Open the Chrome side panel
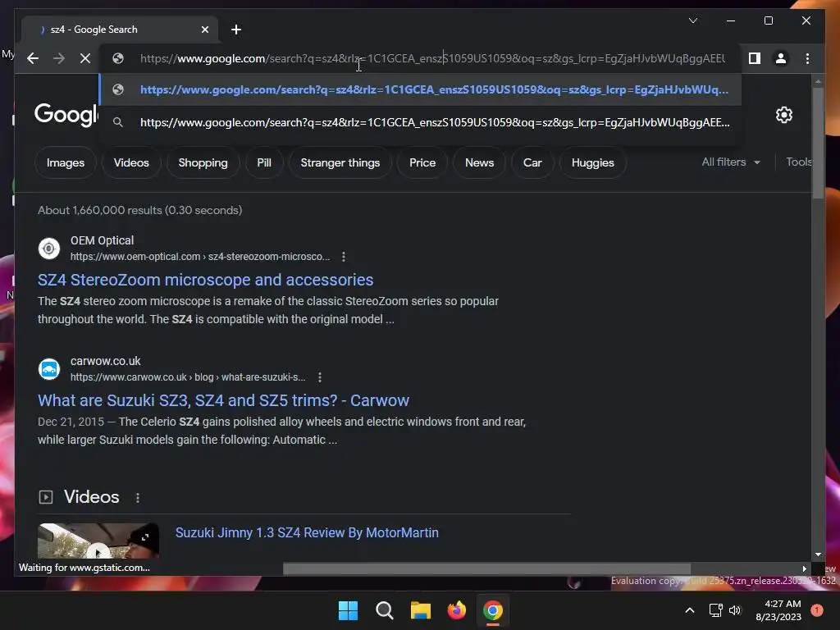The width and height of the screenshot is (840, 630). 755,58
